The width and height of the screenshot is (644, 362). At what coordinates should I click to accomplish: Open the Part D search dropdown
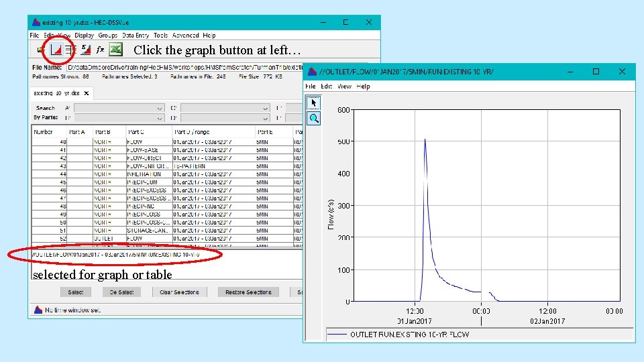click(x=225, y=118)
